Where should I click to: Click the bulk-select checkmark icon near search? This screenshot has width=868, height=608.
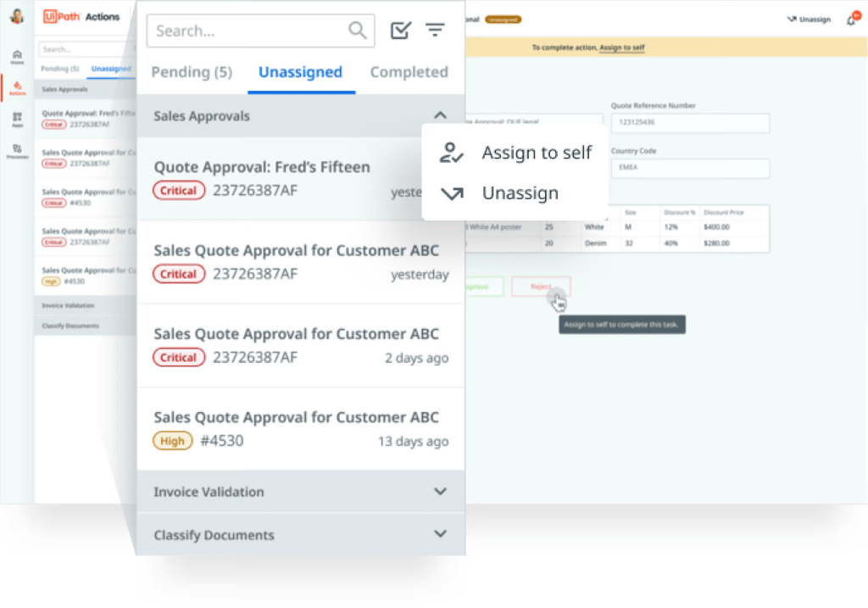[x=400, y=30]
